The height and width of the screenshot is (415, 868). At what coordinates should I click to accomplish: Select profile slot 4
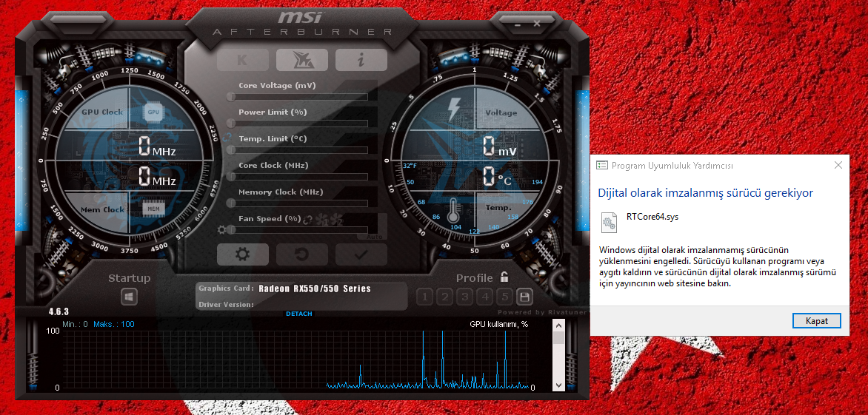pos(485,297)
